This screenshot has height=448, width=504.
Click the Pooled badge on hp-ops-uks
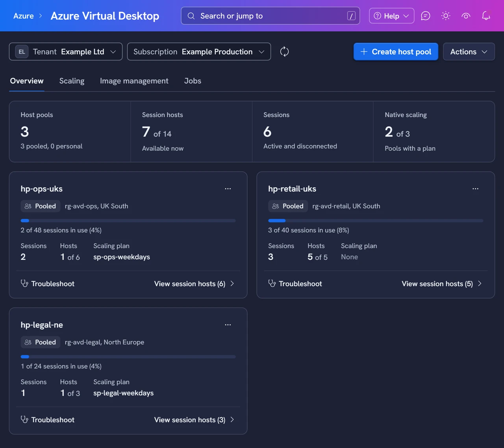41,206
